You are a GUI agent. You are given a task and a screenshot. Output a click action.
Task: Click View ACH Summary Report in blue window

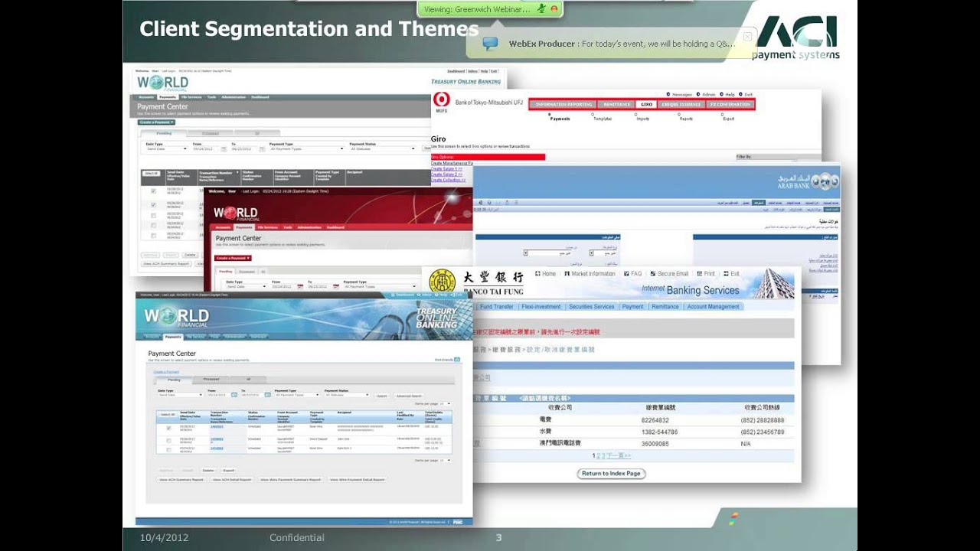coord(181,480)
